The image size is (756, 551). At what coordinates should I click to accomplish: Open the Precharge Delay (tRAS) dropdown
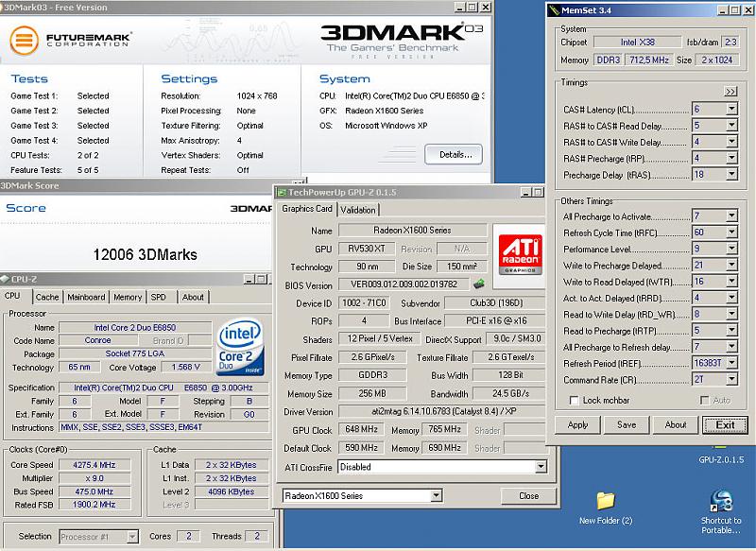tap(731, 175)
